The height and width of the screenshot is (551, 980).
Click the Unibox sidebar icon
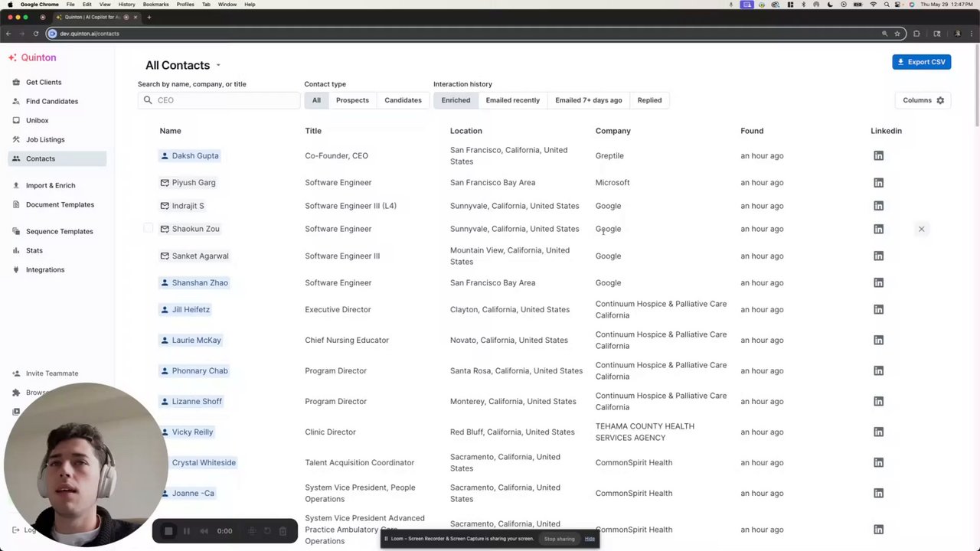coord(17,120)
